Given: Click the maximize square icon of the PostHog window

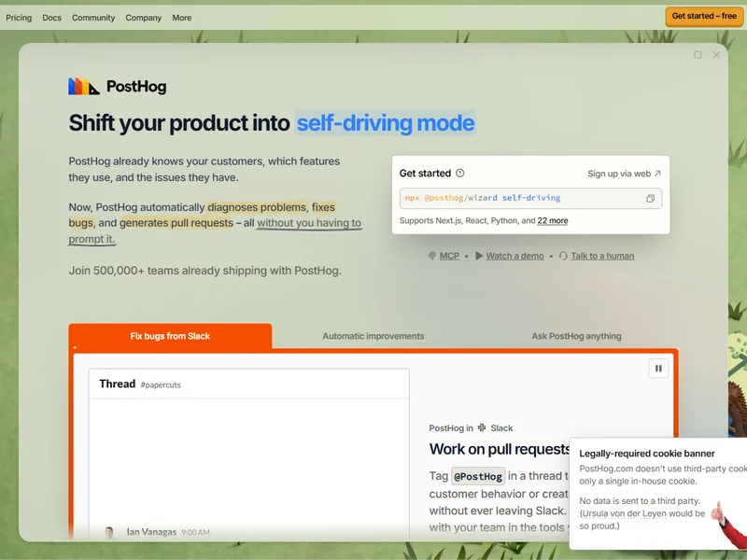Looking at the screenshot, I should tap(698, 55).
